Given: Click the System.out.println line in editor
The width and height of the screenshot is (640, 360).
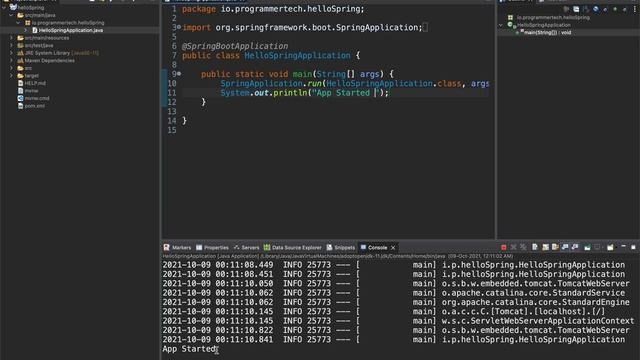Looking at the screenshot, I should tap(305, 93).
